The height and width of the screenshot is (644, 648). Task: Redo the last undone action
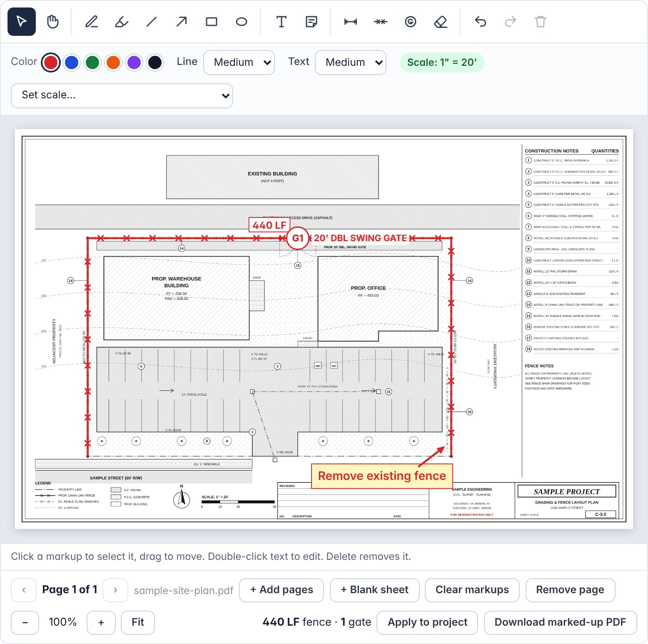[511, 22]
